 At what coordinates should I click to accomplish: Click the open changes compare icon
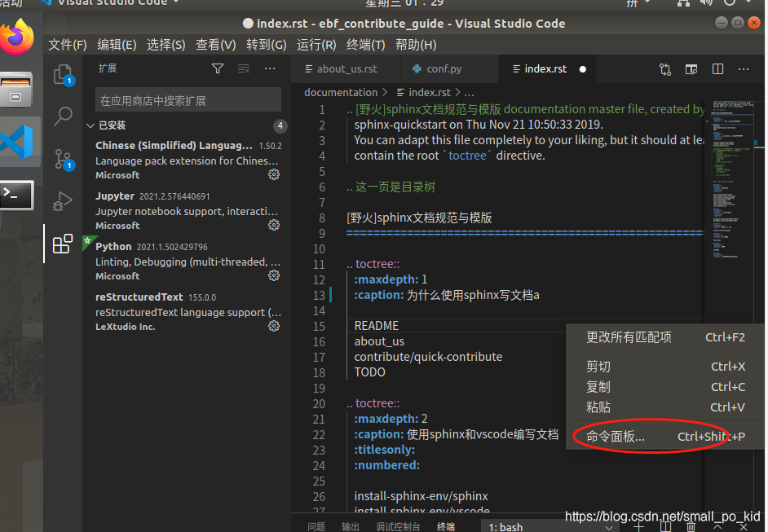665,69
